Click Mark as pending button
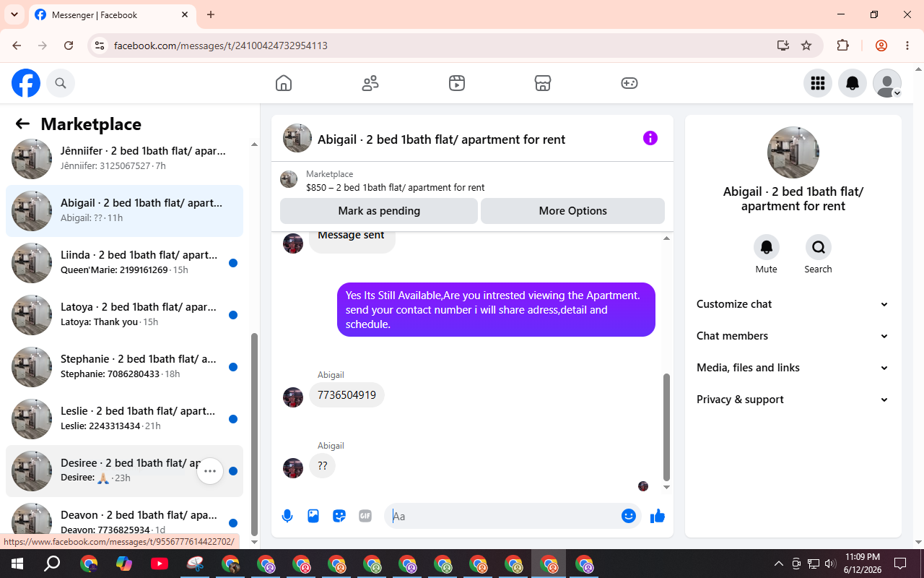This screenshot has width=924, height=578. point(379,211)
